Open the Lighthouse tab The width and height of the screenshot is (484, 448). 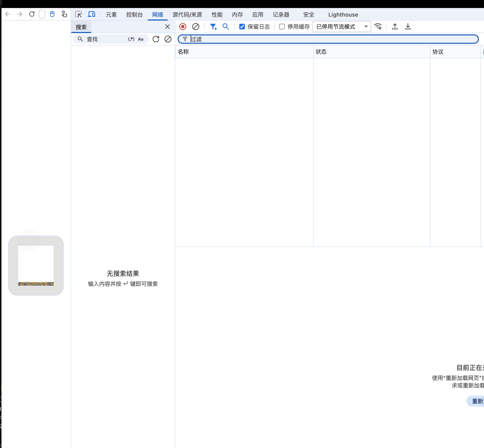(x=343, y=15)
